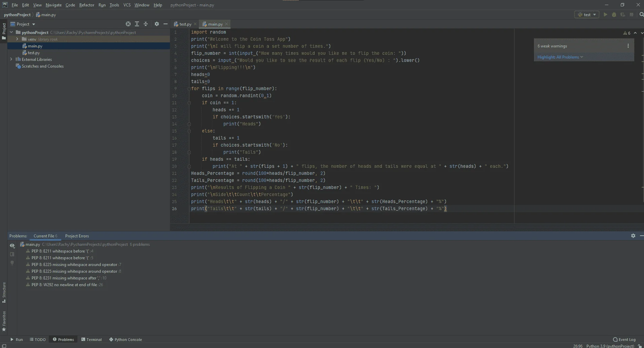The image size is (644, 348).
Task: Click the E225 missing whitespace problem for line 7
Action: click(74, 264)
